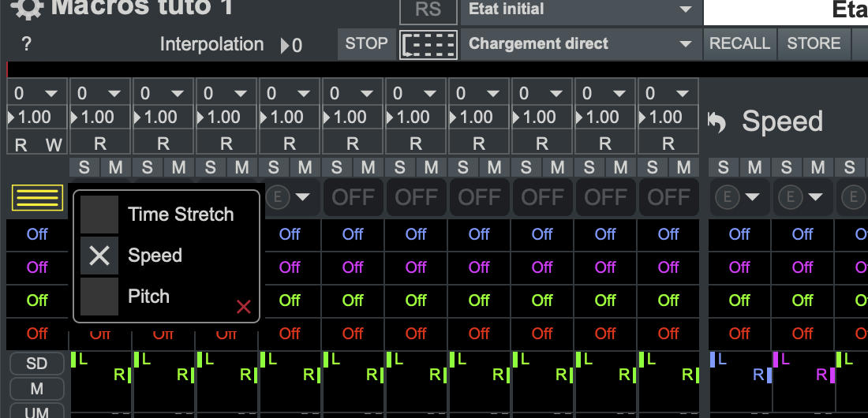This screenshot has height=418, width=868.
Task: Open the Etat initial dropdown
Action: [580, 9]
